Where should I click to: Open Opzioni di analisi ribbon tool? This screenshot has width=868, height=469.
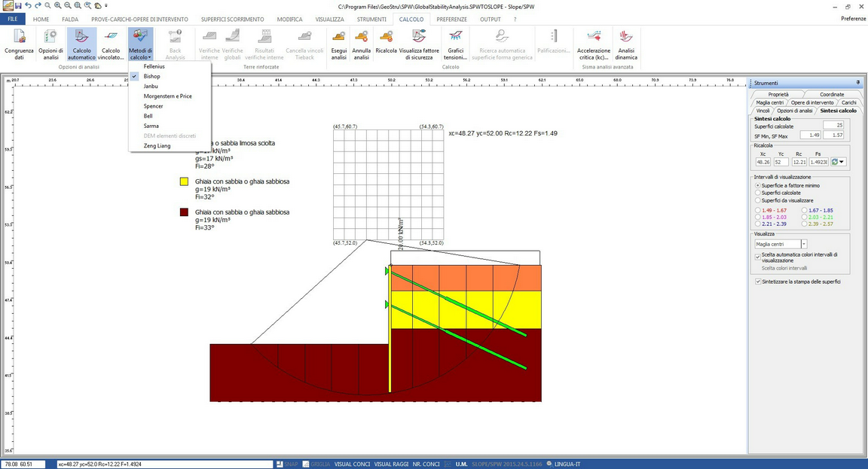click(x=51, y=45)
